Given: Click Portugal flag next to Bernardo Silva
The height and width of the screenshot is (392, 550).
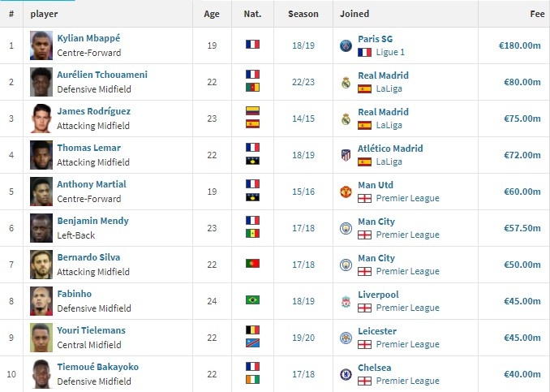Looking at the screenshot, I should coord(252,263).
